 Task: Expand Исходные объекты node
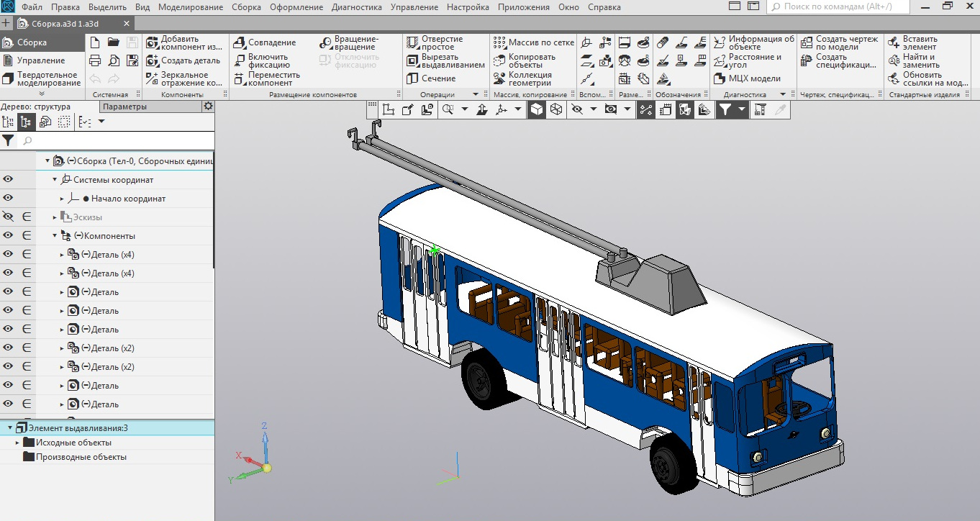point(17,443)
